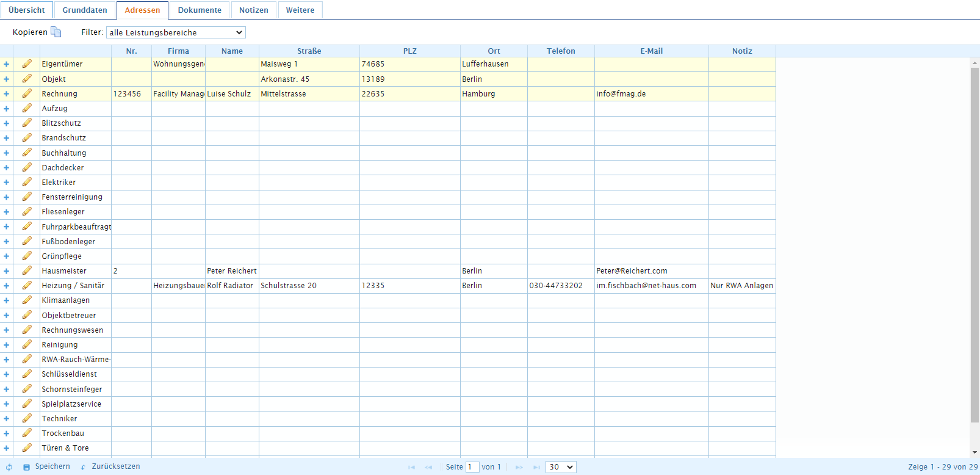The width and height of the screenshot is (980, 475).
Task: Expand the Trockenbau row with plus
Action: coord(6,433)
